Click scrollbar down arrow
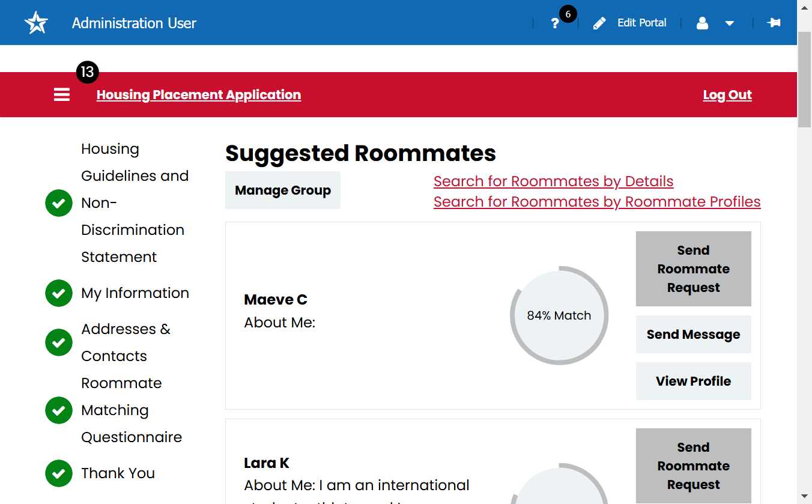The height and width of the screenshot is (504, 812). tap(805, 497)
